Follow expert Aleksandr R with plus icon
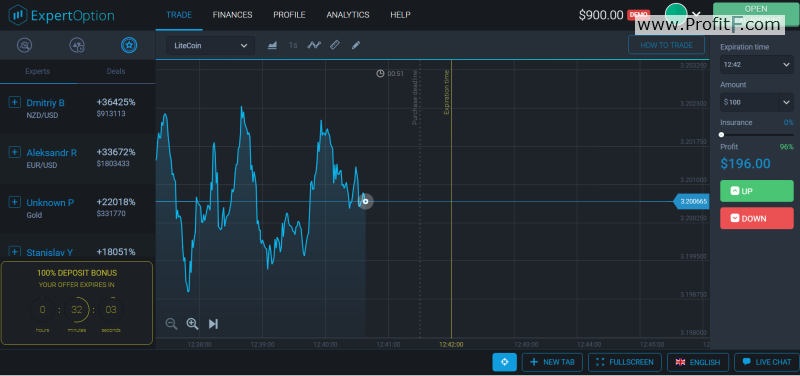 pos(15,152)
